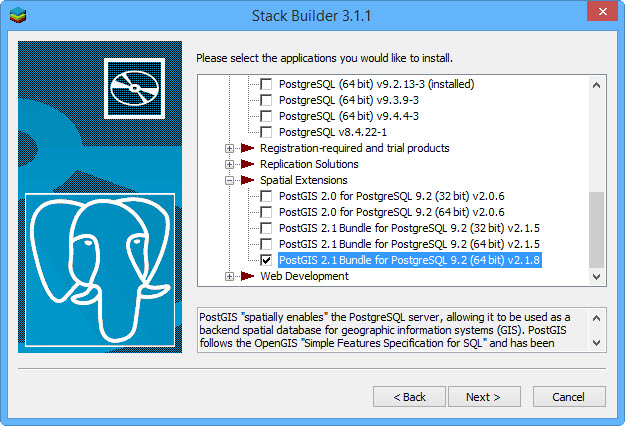Check PostgreSQL (64 bit) v9.4.4-3 checkbox

coord(266,116)
